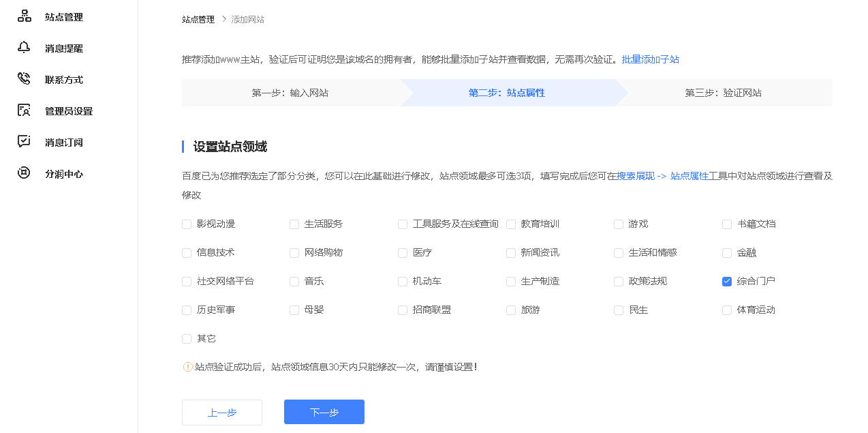The width and height of the screenshot is (868, 433).
Task: Check the 体育运动 checkbox
Action: click(727, 310)
